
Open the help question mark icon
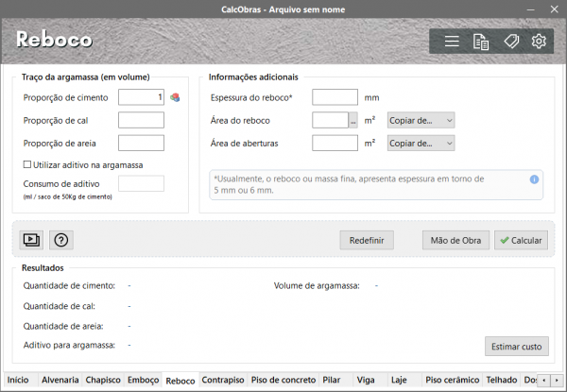(x=61, y=240)
